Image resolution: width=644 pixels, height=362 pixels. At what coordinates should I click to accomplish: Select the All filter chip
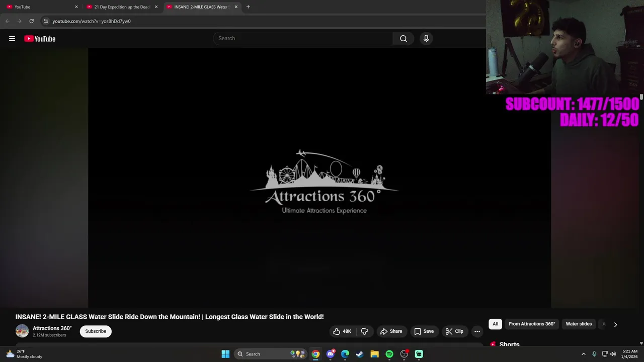[x=495, y=324]
